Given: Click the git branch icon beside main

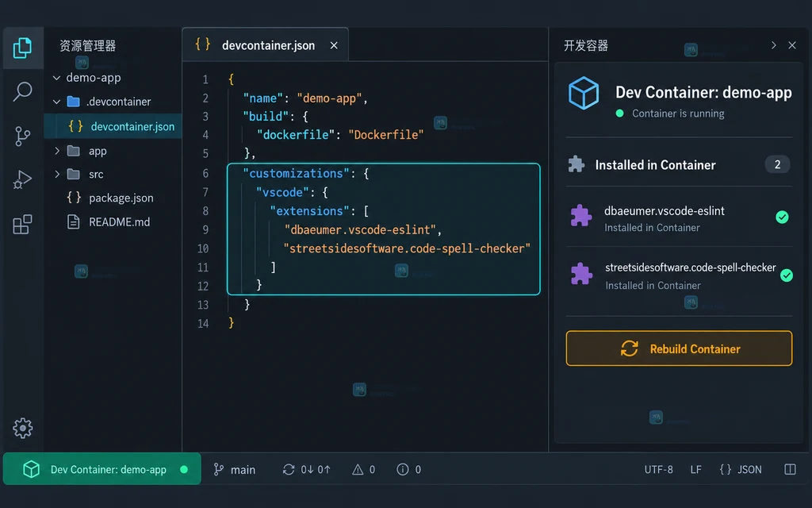Looking at the screenshot, I should (x=219, y=469).
